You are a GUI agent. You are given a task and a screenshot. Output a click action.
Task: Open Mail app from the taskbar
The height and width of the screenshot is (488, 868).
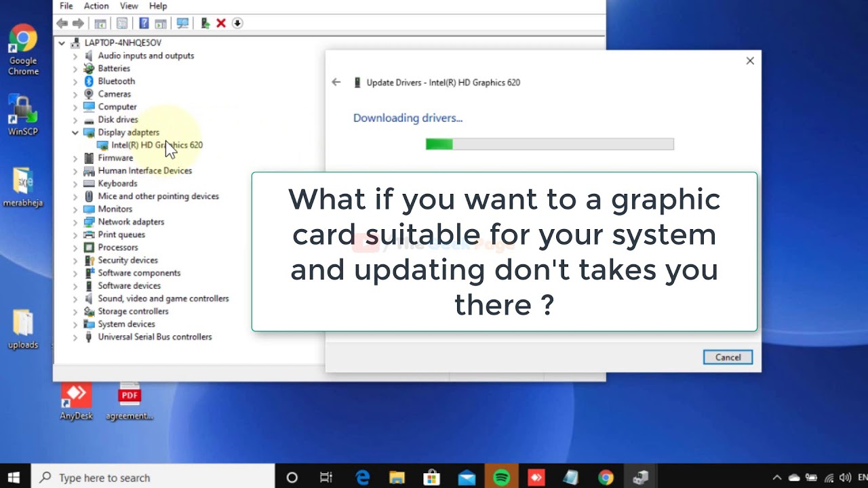coord(467,478)
